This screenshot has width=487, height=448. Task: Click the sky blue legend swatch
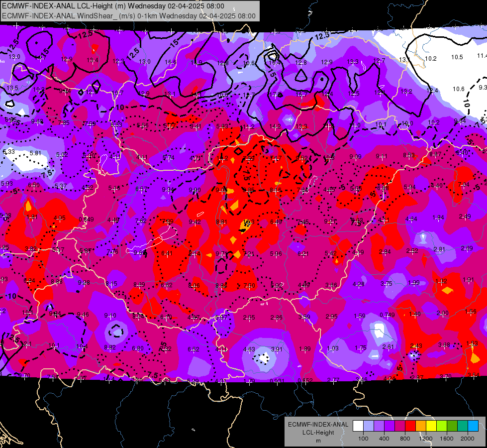point(473,426)
